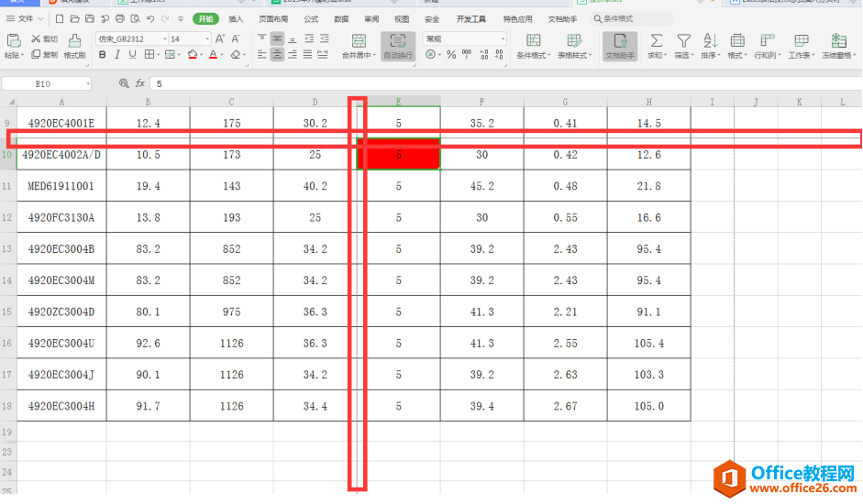Select column header B
Image resolution: width=863 pixels, height=504 pixels.
[x=148, y=102]
